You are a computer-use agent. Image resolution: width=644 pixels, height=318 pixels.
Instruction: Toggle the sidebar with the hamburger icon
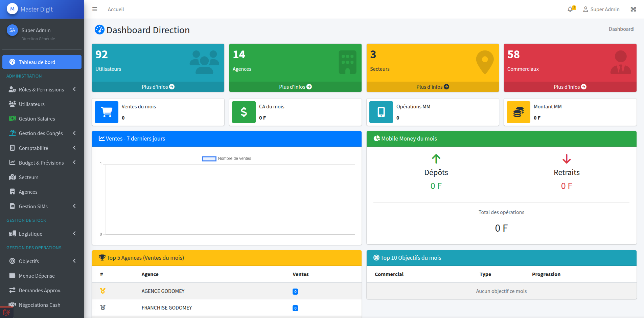(x=95, y=9)
